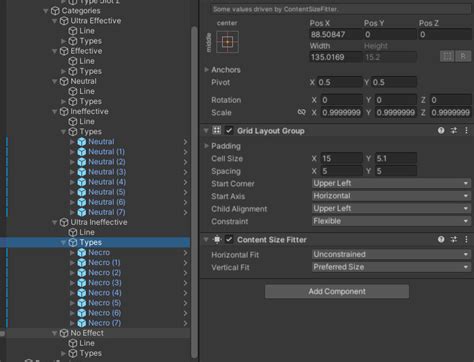474x362 pixels.
Task: Open Constraint dropdown set to Flexible
Action: coord(391,221)
